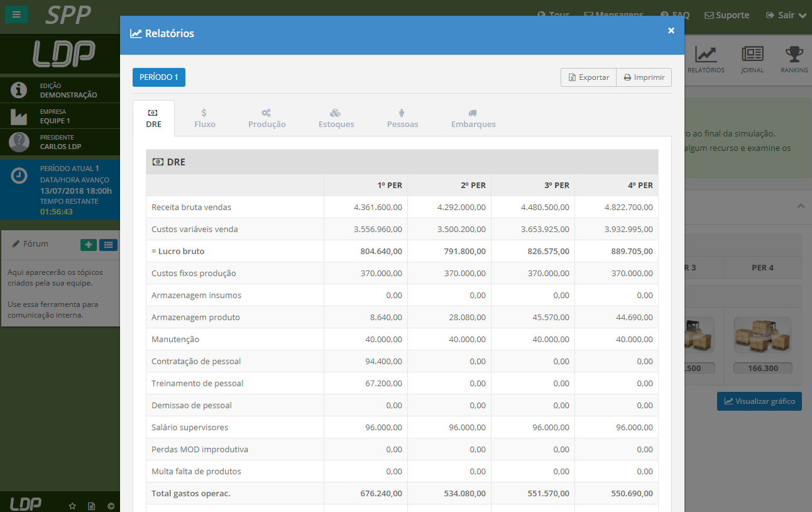Switch to the Produção tab
The width and height of the screenshot is (812, 512).
click(267, 118)
